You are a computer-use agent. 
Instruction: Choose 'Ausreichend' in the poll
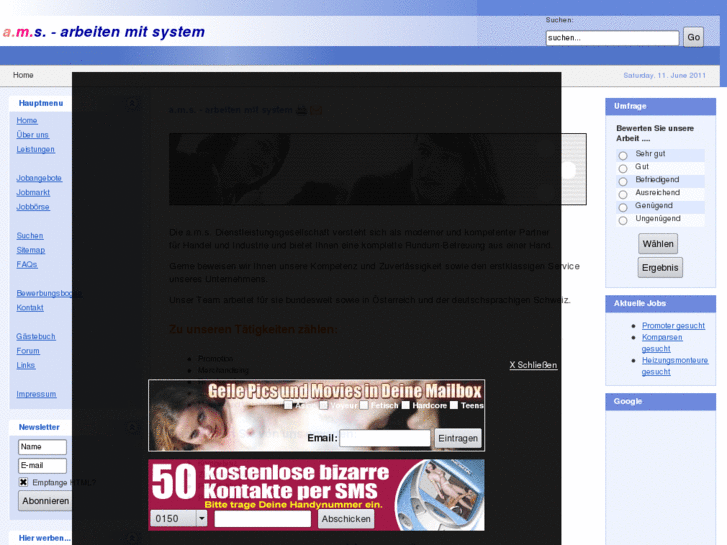tap(623, 194)
